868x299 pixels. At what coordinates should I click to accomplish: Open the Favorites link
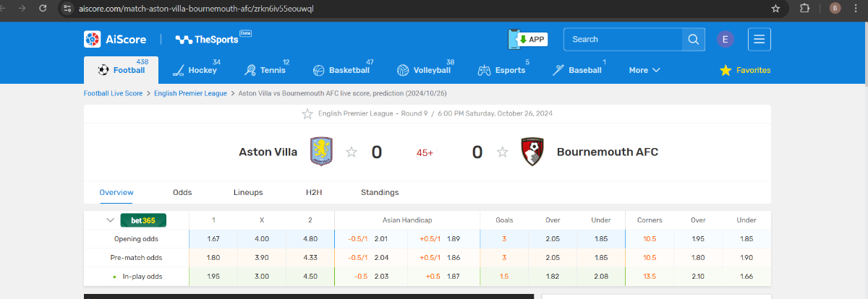tap(745, 70)
